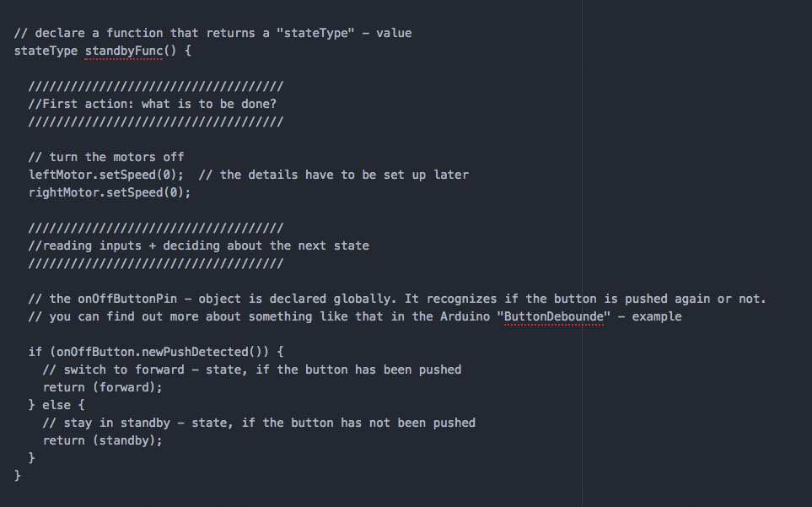Click the 'return (standby);' line
The width and height of the screenshot is (812, 507).
pyautogui.click(x=103, y=440)
